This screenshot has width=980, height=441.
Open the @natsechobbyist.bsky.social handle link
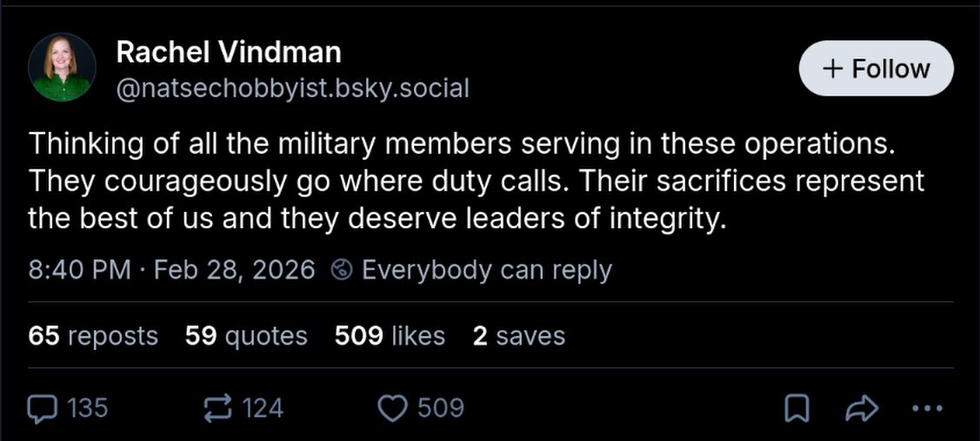pos(292,88)
